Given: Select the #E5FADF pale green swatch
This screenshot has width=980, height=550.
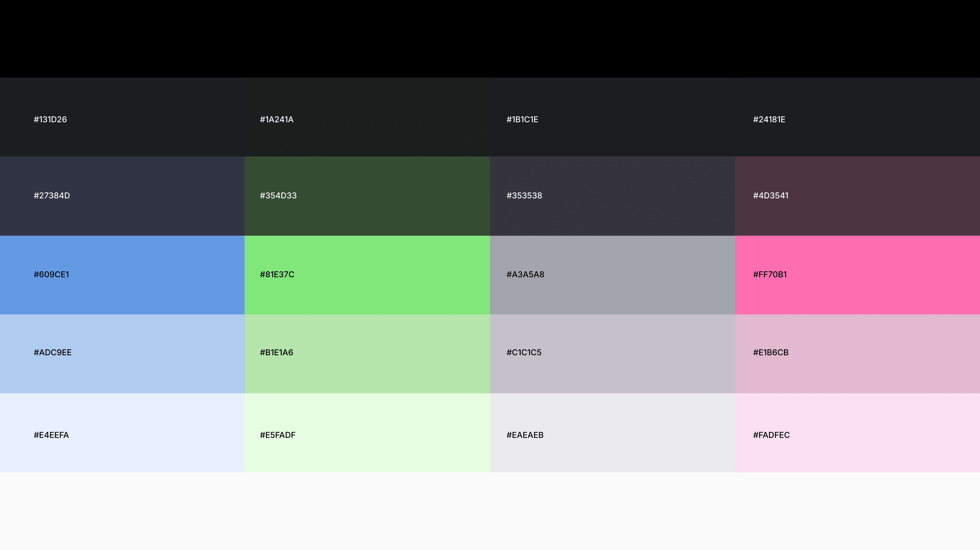Looking at the screenshot, I should 367,433.
